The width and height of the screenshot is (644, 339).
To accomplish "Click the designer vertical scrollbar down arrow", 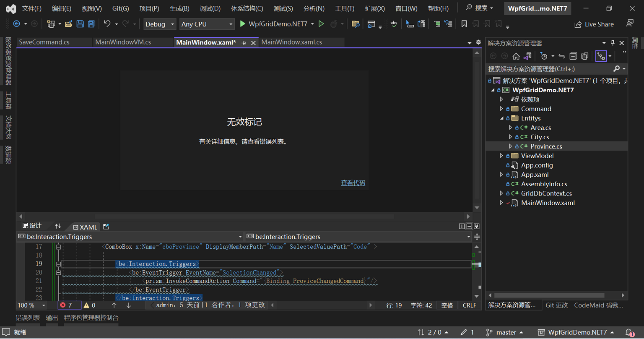I will pos(477,208).
